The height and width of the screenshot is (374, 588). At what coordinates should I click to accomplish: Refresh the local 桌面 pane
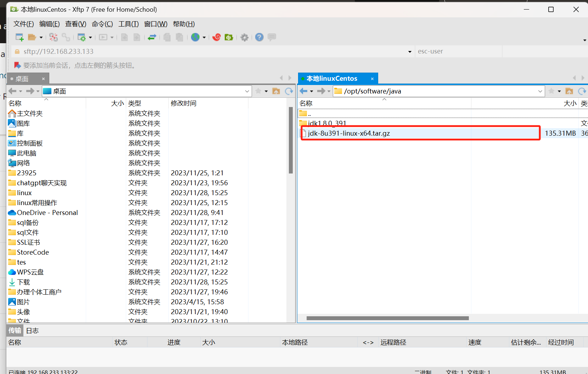click(x=289, y=91)
